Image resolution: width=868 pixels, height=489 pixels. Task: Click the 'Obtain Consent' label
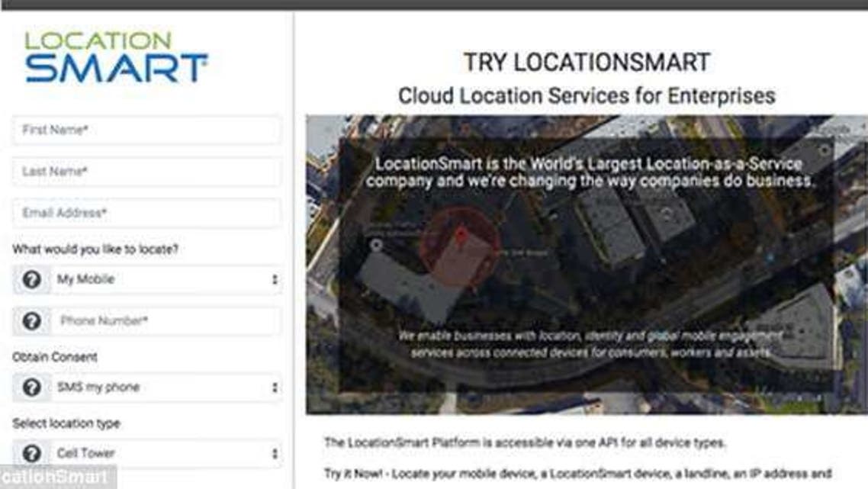pyautogui.click(x=55, y=357)
